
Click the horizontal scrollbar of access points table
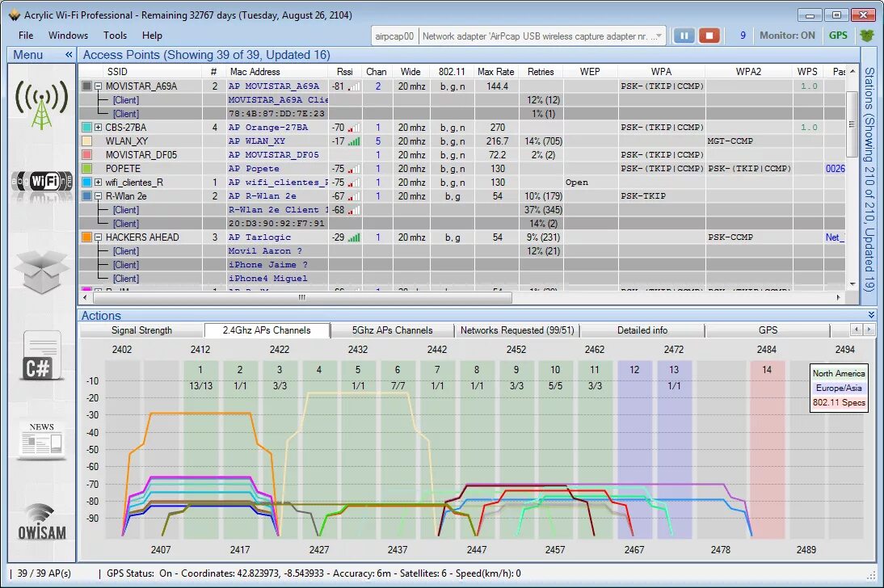301,297
